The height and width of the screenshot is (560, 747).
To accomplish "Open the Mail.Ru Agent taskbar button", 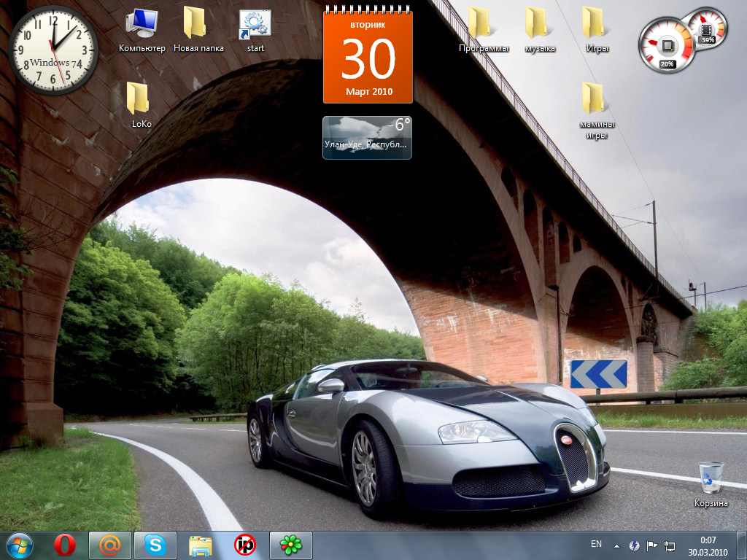I will click(110, 545).
